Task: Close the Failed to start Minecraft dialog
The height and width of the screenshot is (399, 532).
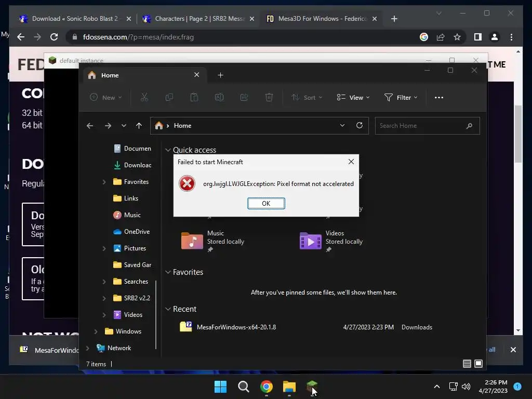Action: (351, 162)
